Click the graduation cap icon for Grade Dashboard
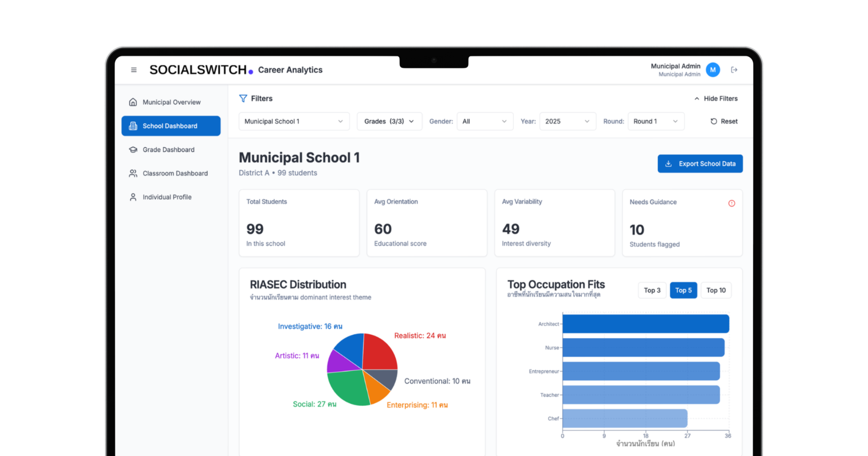 tap(133, 149)
